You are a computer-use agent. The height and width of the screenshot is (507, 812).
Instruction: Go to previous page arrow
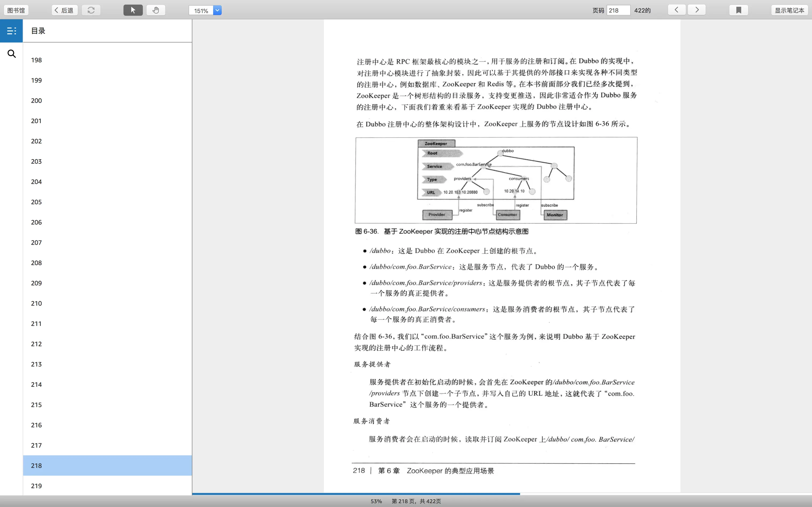(x=676, y=10)
